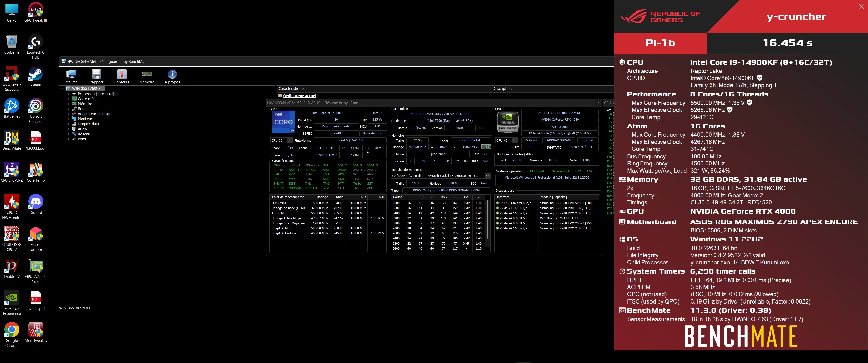Select the Réseau tree item
This screenshot has height=363, width=868.
tap(84, 134)
